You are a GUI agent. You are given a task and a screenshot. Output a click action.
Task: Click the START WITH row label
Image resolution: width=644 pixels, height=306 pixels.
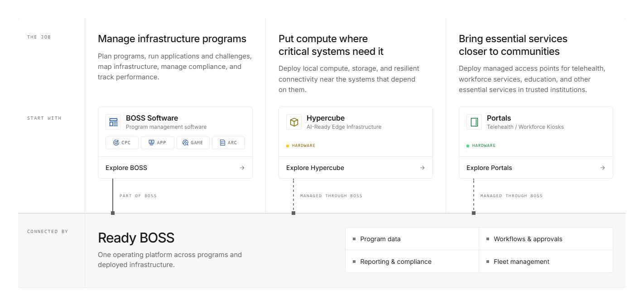pos(44,118)
